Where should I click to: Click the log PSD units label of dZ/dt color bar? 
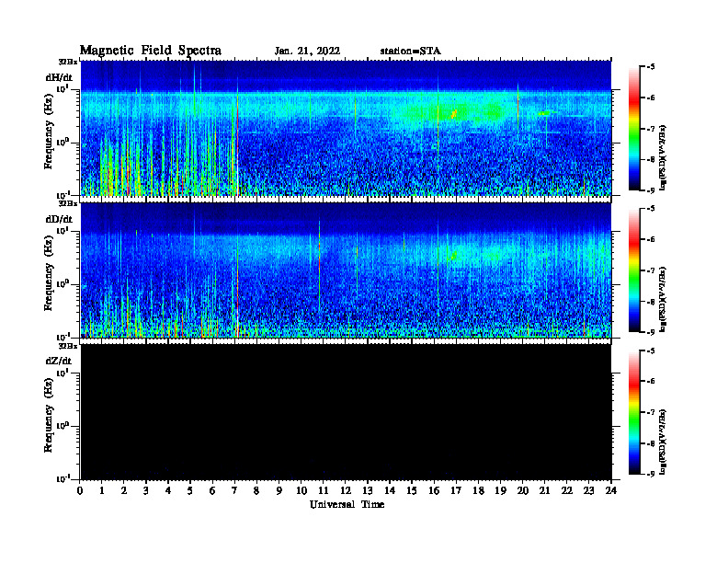tap(664, 442)
